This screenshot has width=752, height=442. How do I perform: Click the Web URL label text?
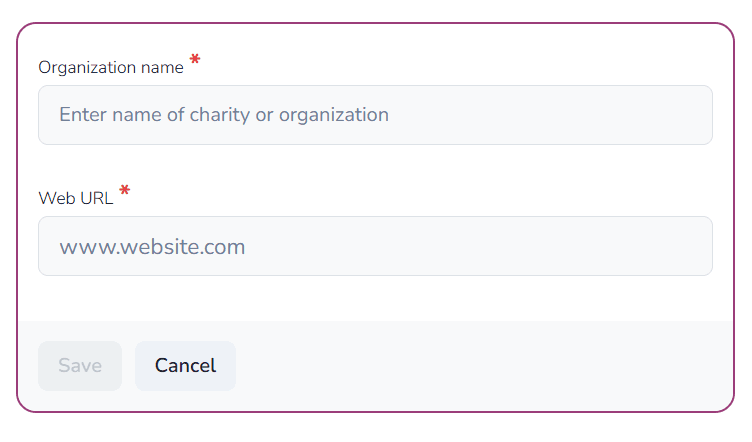tap(76, 198)
